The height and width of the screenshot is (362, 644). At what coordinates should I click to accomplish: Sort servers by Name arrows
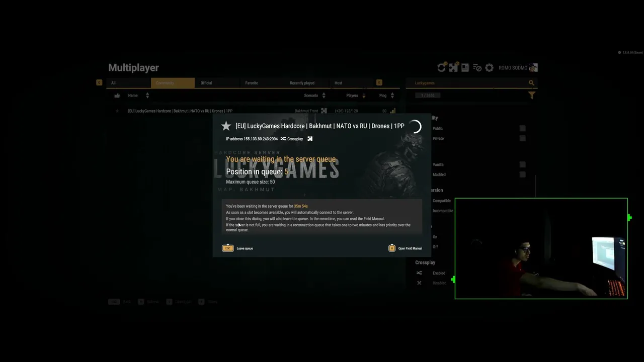click(x=147, y=96)
